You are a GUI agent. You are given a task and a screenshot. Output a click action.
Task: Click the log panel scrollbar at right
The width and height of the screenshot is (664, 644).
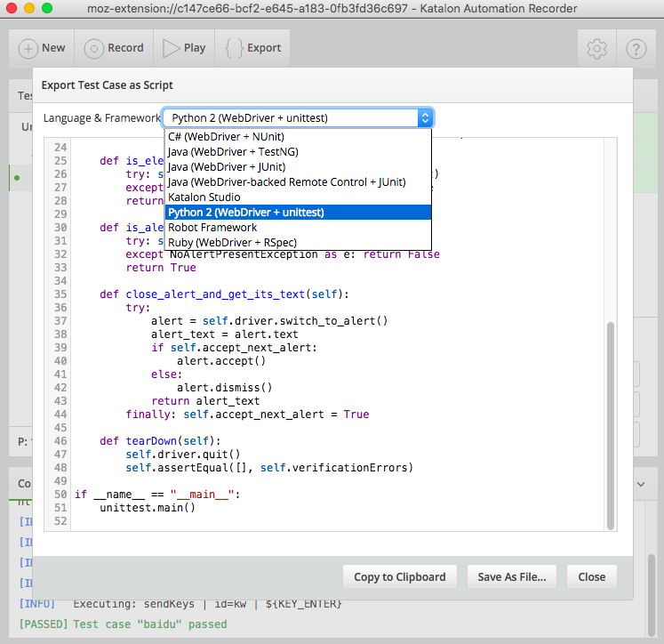(x=652, y=595)
